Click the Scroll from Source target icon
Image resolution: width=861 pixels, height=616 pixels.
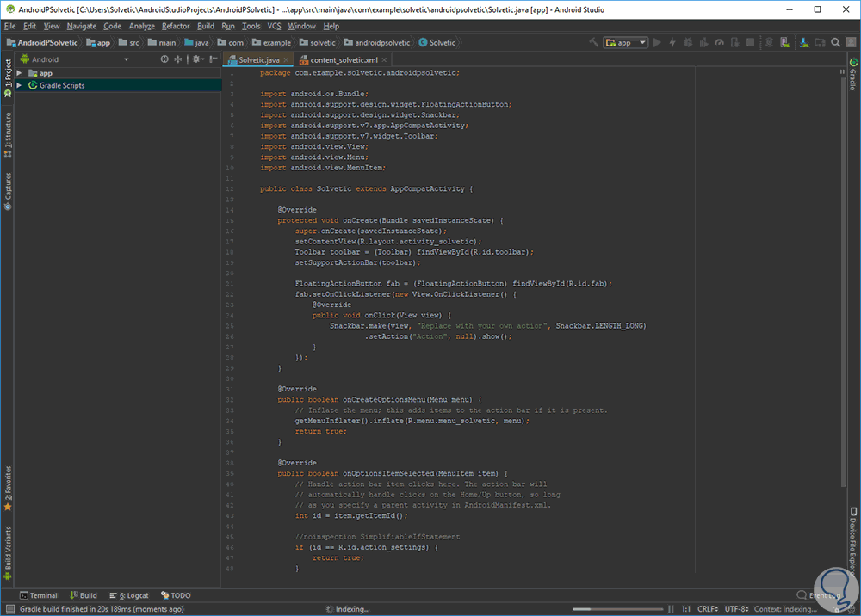164,59
